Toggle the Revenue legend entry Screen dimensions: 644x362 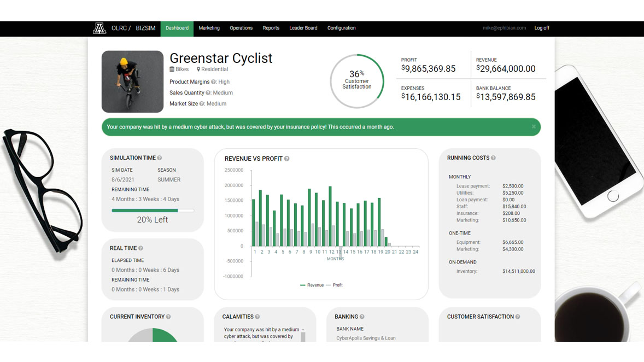312,285
